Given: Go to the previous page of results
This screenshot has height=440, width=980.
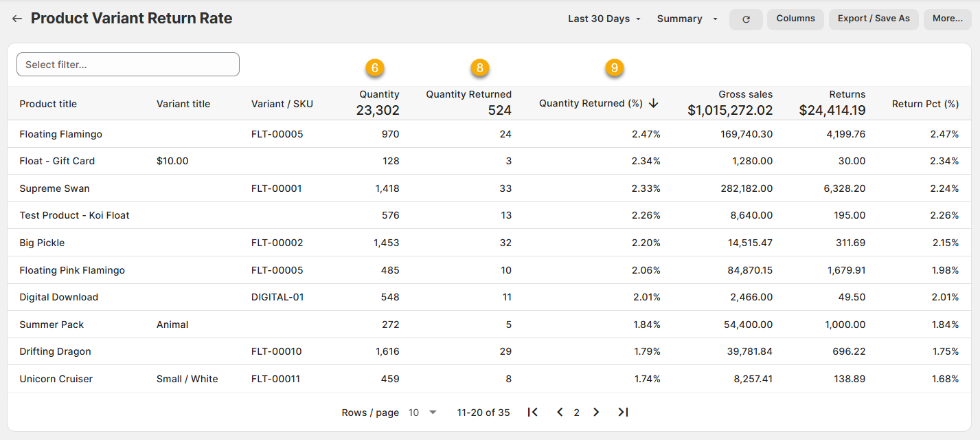Looking at the screenshot, I should pyautogui.click(x=560, y=412).
